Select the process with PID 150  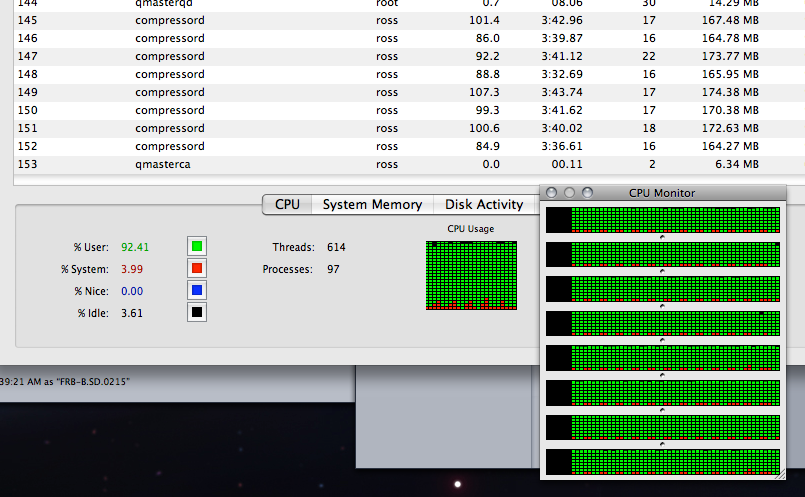point(409,110)
